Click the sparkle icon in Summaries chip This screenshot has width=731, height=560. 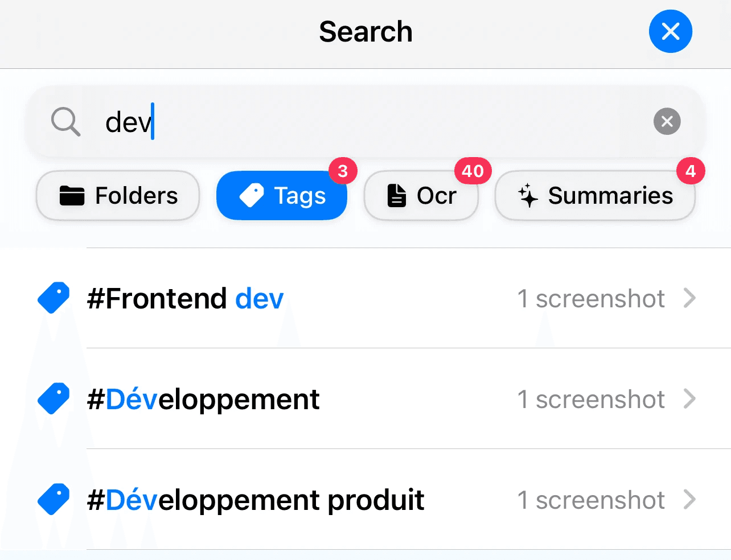pos(528,196)
